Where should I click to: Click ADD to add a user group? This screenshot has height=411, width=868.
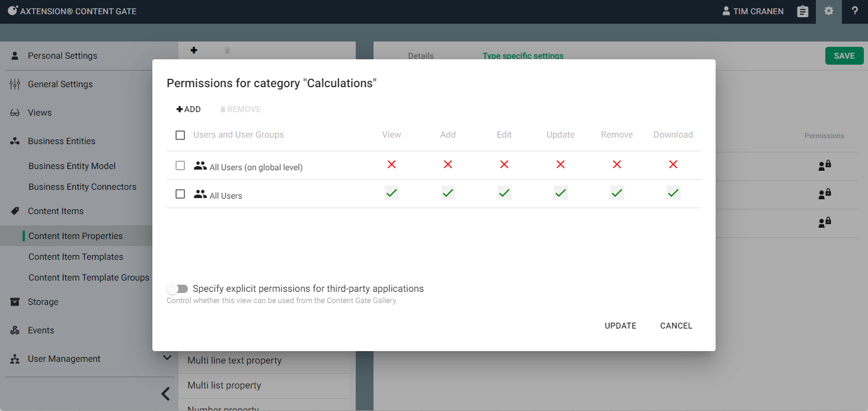(189, 109)
